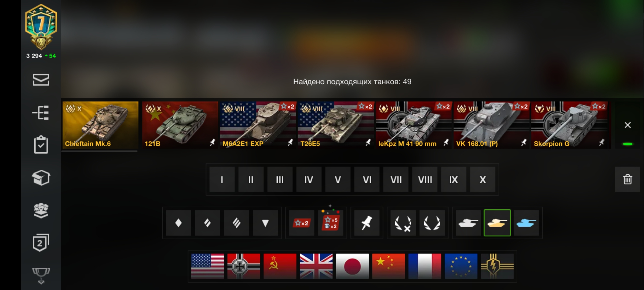The image size is (644, 290).
Task: Open the crates box icon
Action: tap(41, 177)
